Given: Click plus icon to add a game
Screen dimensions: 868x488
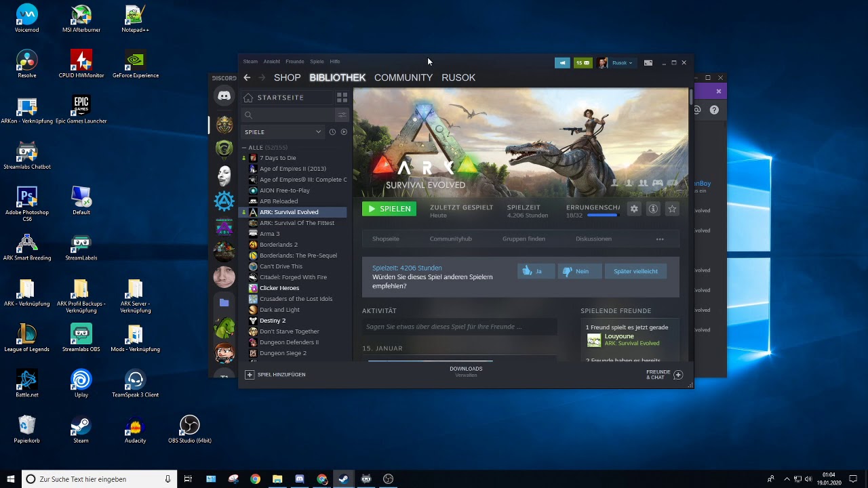Looking at the screenshot, I should tap(250, 375).
